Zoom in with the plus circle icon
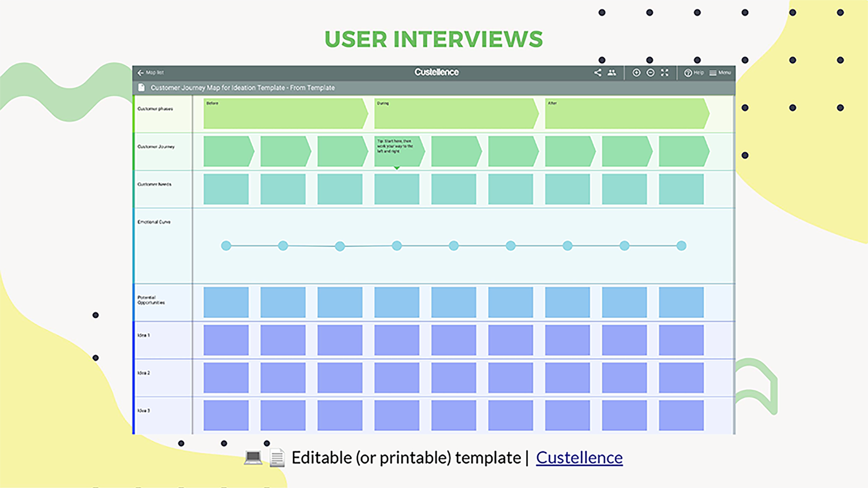 pyautogui.click(x=636, y=72)
